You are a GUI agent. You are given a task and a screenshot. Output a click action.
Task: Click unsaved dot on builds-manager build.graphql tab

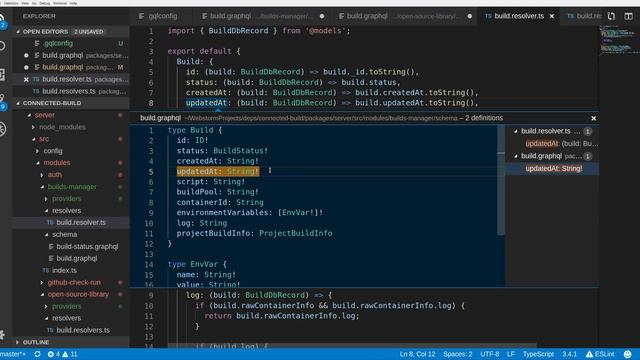tap(322, 16)
